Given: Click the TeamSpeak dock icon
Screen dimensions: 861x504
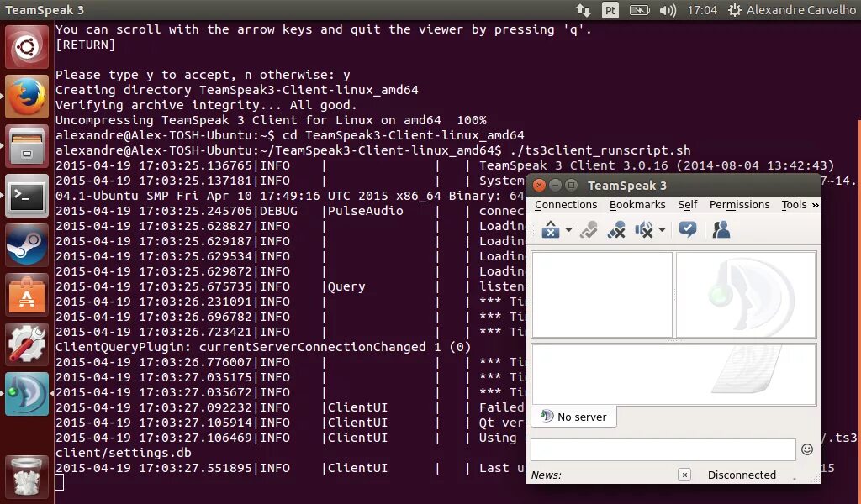Looking at the screenshot, I should click(27, 394).
